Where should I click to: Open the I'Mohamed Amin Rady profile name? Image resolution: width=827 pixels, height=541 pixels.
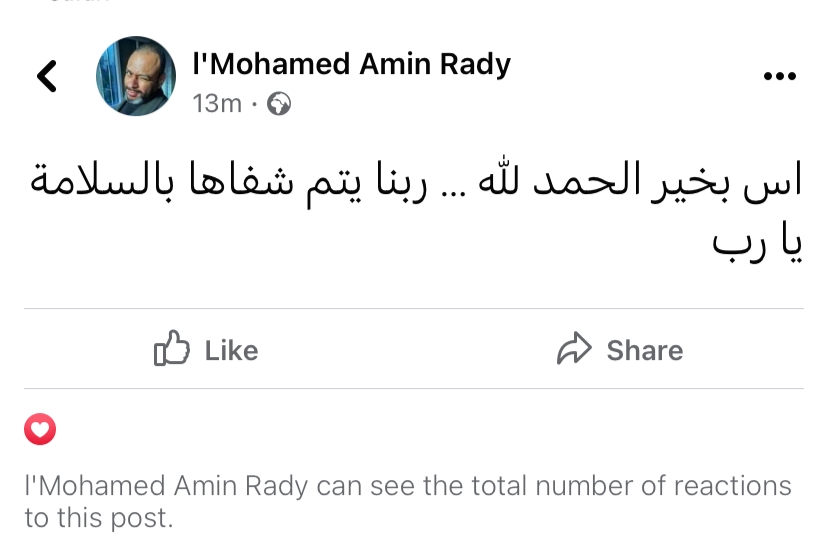pyautogui.click(x=352, y=64)
